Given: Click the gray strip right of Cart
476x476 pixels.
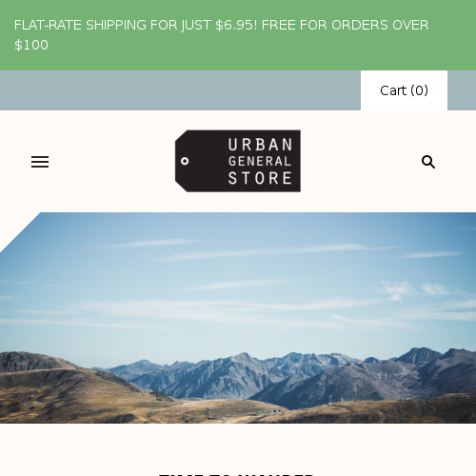Looking at the screenshot, I should 462,90.
